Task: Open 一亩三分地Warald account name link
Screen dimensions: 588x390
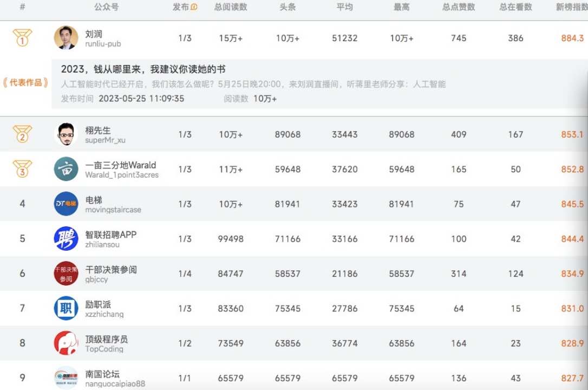Action: coord(120,165)
